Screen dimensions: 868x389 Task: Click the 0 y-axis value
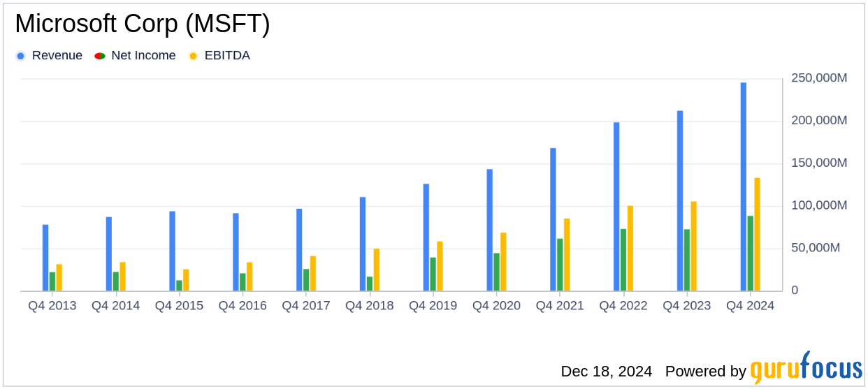pyautogui.click(x=795, y=290)
